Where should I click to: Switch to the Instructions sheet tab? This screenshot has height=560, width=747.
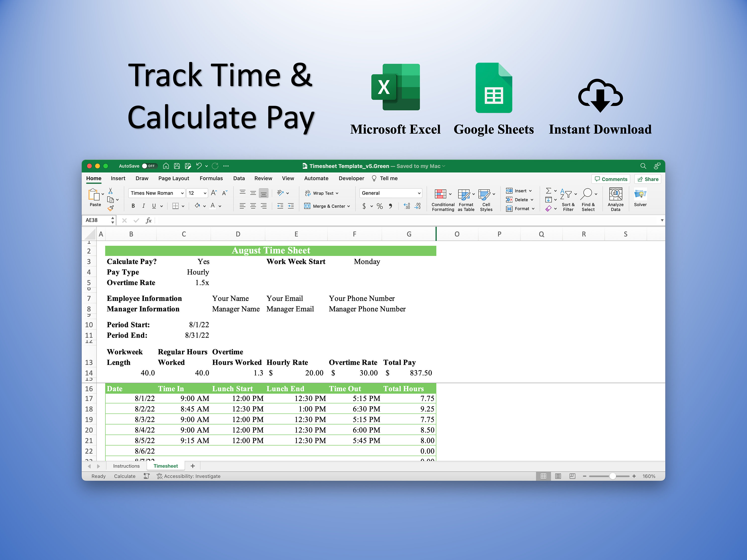point(126,466)
